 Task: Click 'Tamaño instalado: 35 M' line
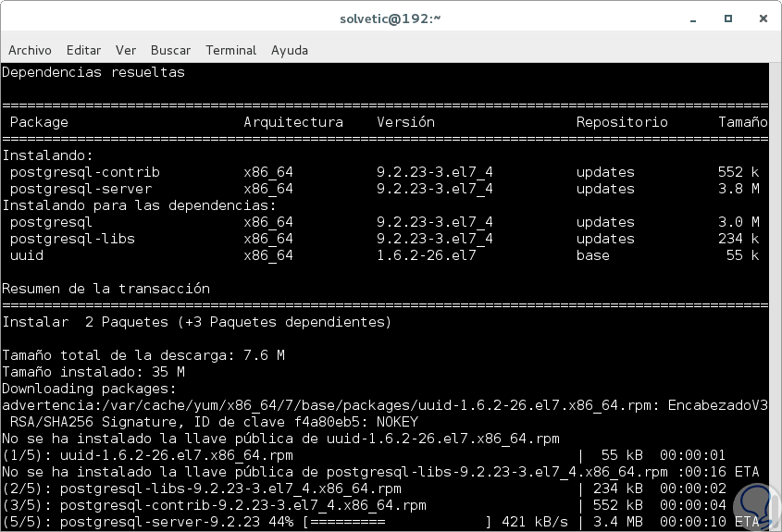(x=93, y=372)
